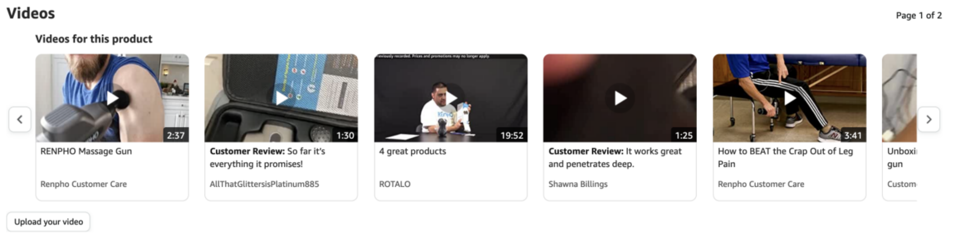The height and width of the screenshot is (236, 980).
Task: Select Renpho Customer Care under Massage Gun video
Action: pyautogui.click(x=84, y=184)
